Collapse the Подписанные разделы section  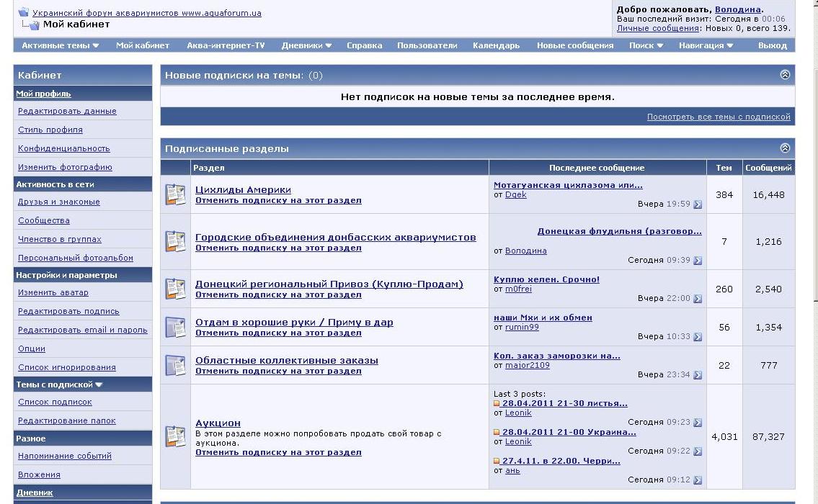785,148
